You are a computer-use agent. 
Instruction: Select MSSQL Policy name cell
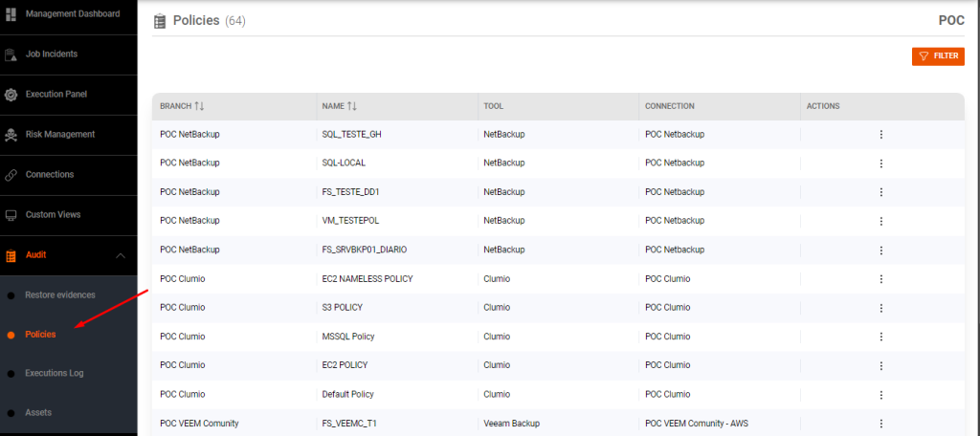(x=348, y=337)
